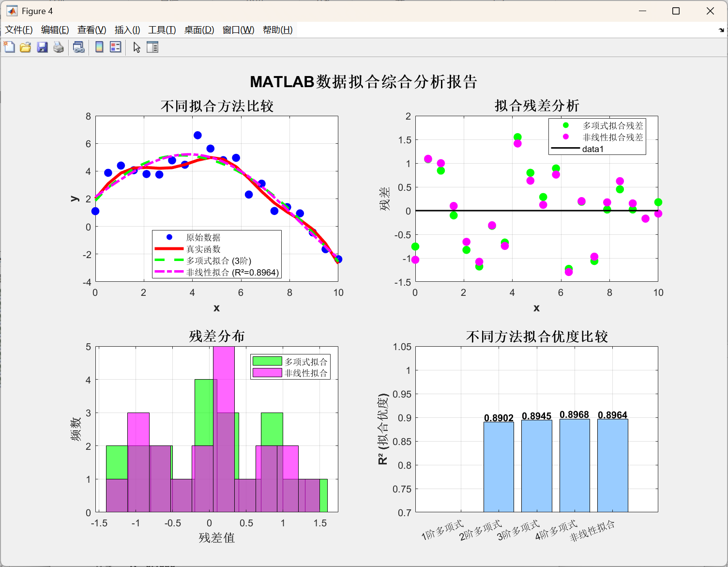Open the 查看(V) menu
This screenshot has height=567, width=728.
92,30
